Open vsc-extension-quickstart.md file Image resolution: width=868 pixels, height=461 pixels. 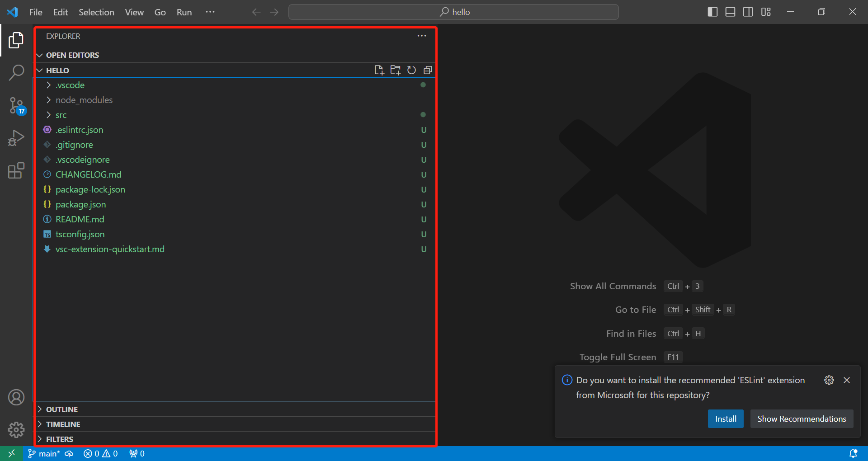coord(235,249)
